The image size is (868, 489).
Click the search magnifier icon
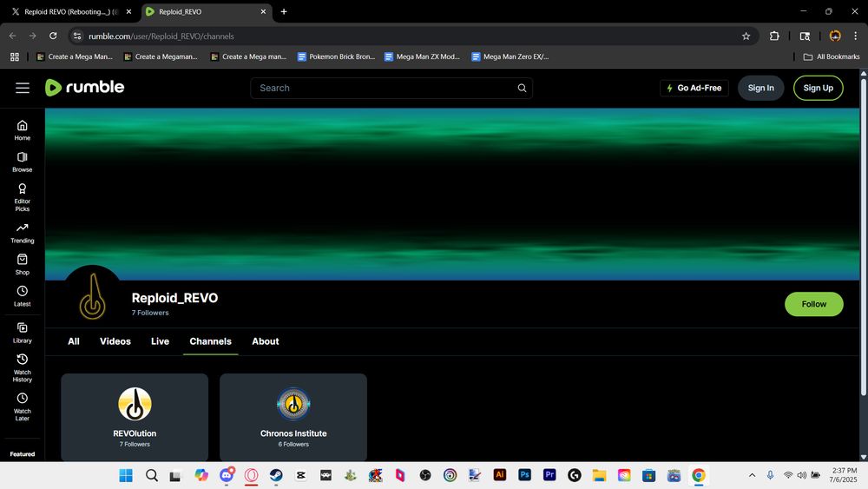tap(522, 88)
